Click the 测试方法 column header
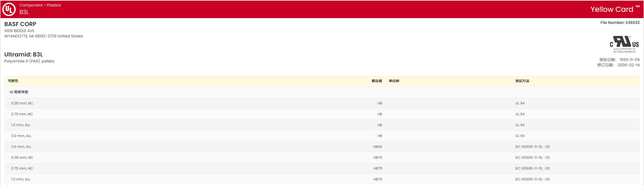Screen dimensions: 644x186 pos(522,81)
